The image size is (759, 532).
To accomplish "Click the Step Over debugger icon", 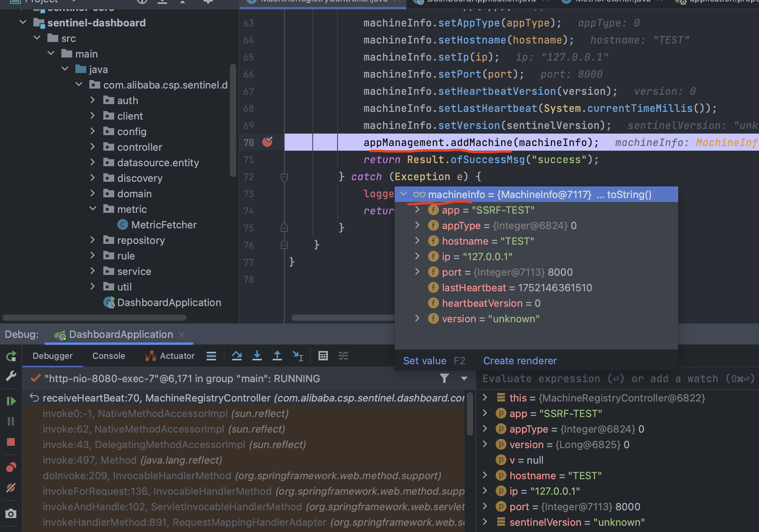I will 237,356.
